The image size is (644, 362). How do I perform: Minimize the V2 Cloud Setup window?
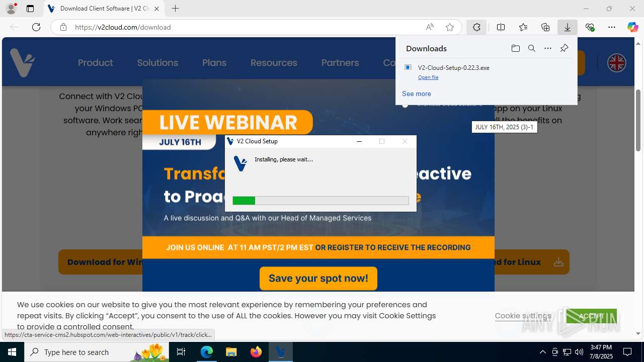point(359,141)
